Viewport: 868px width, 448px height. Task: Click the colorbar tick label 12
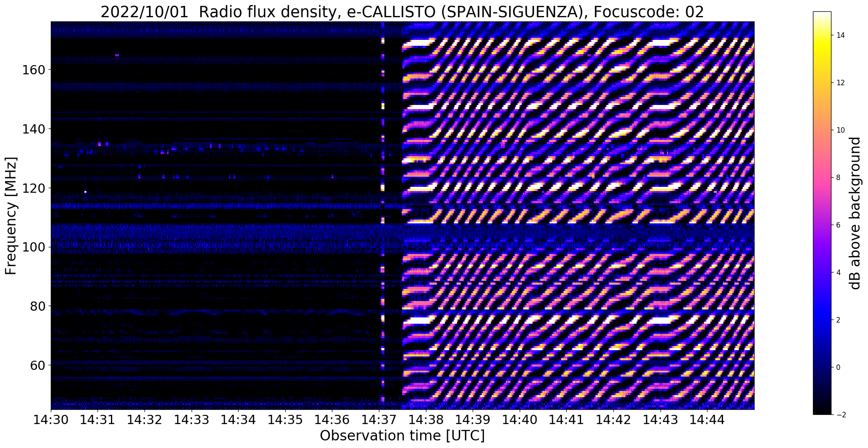coord(841,83)
